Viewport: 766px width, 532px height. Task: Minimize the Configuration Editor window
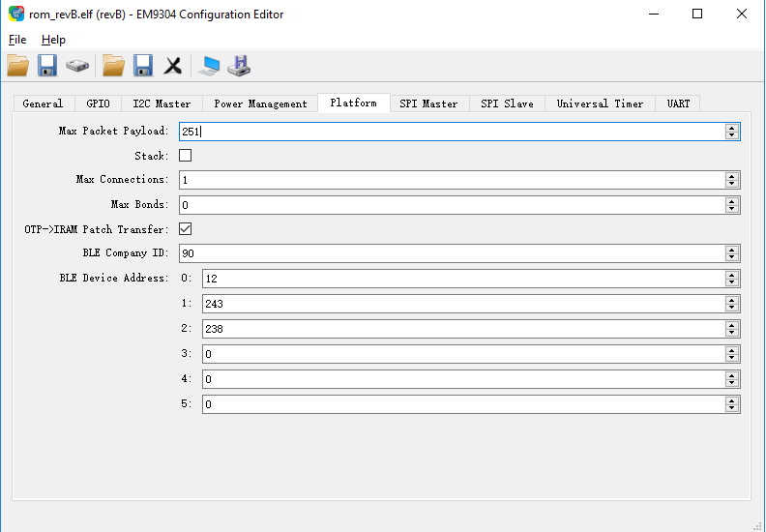tap(654, 14)
